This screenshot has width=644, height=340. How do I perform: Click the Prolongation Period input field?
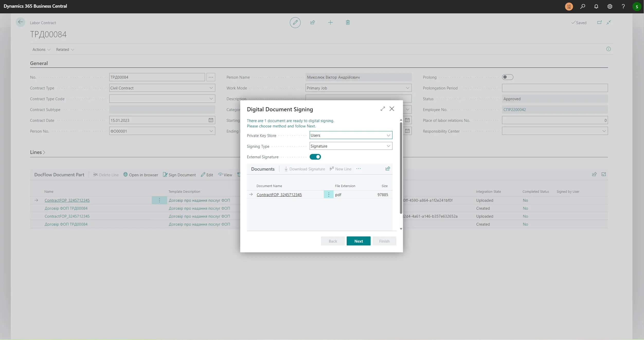[554, 88]
